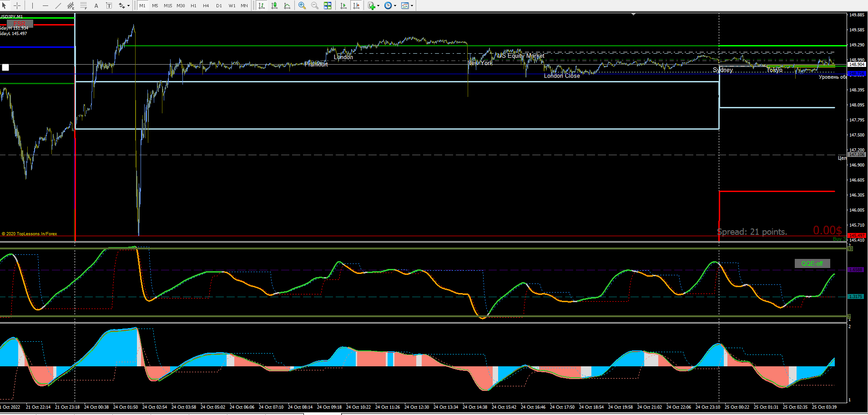Zoom in on the chart

coord(302,5)
